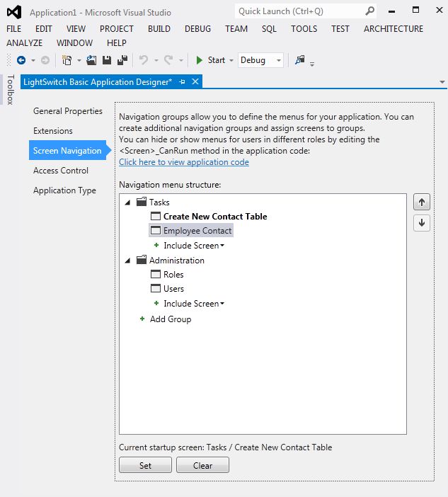Click the Navigate Forward toolbar icon
This screenshot has height=497, width=448.
pos(45,60)
